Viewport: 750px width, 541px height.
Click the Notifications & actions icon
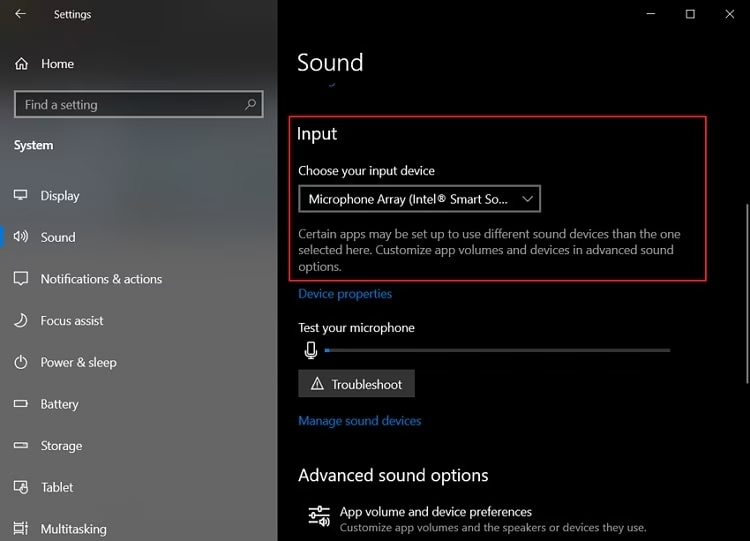click(x=21, y=279)
